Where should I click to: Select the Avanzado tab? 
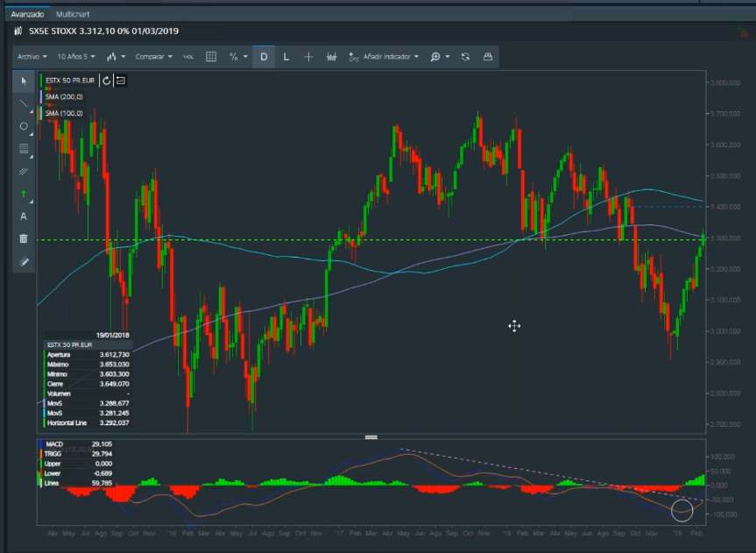pos(26,15)
